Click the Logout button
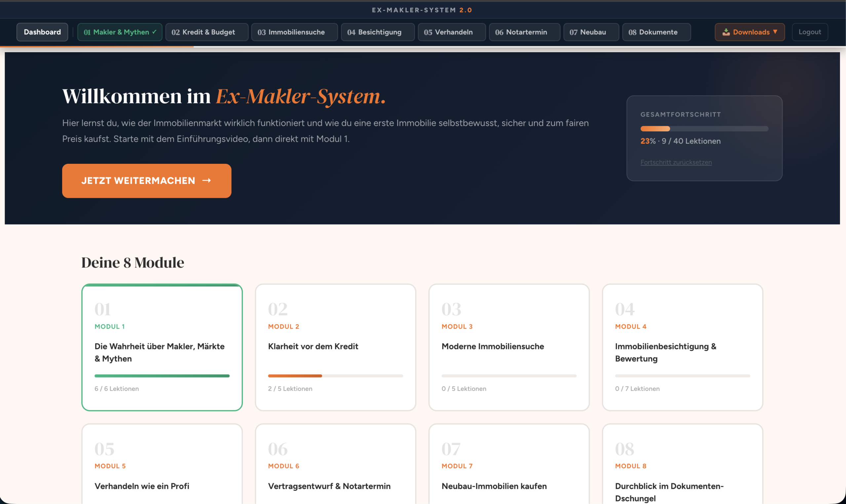The height and width of the screenshot is (504, 846). pyautogui.click(x=810, y=32)
